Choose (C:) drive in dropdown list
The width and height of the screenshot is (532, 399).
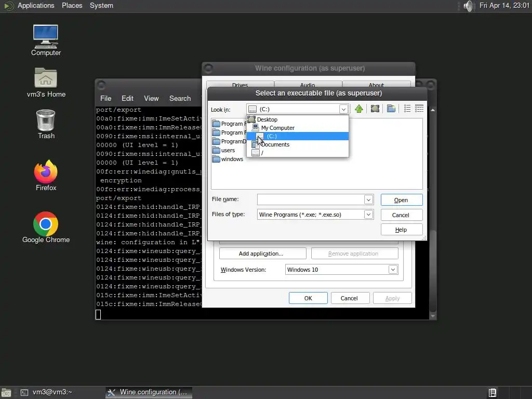point(298,136)
